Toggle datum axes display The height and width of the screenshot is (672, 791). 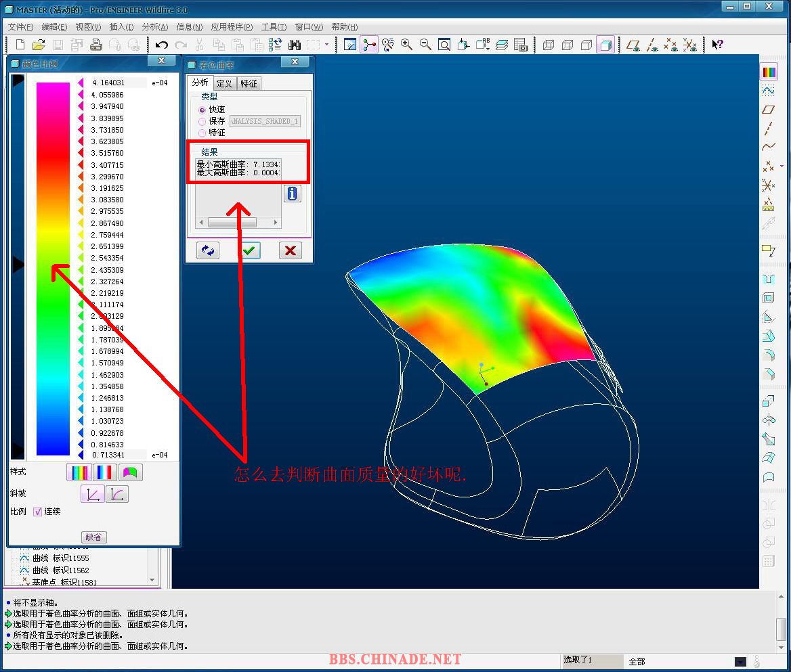click(x=652, y=45)
